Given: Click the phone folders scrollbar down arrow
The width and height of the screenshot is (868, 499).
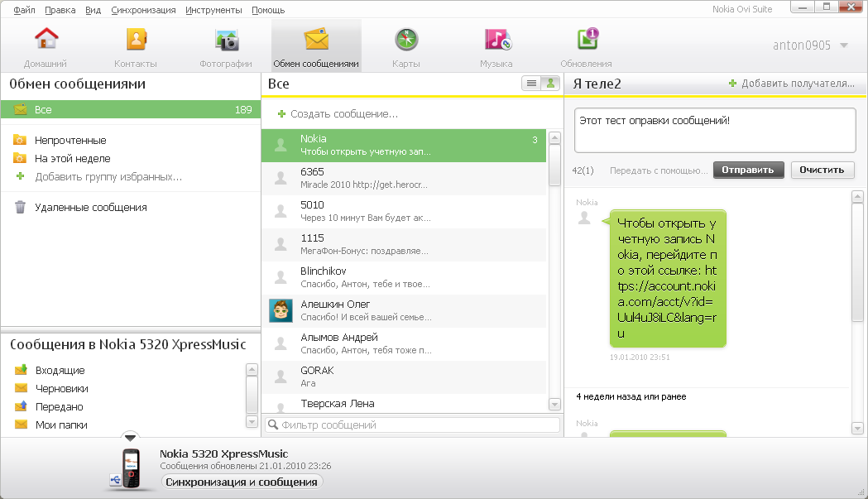Looking at the screenshot, I should coord(252,422).
